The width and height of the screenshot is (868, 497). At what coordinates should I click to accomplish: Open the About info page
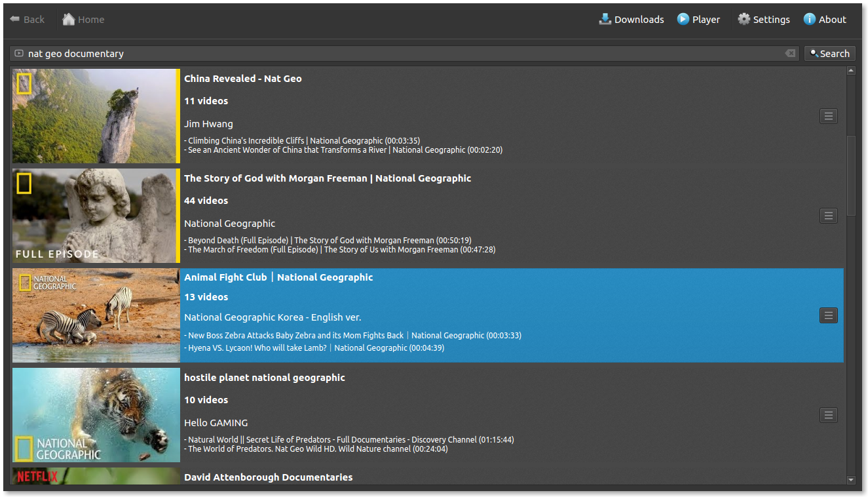825,20
